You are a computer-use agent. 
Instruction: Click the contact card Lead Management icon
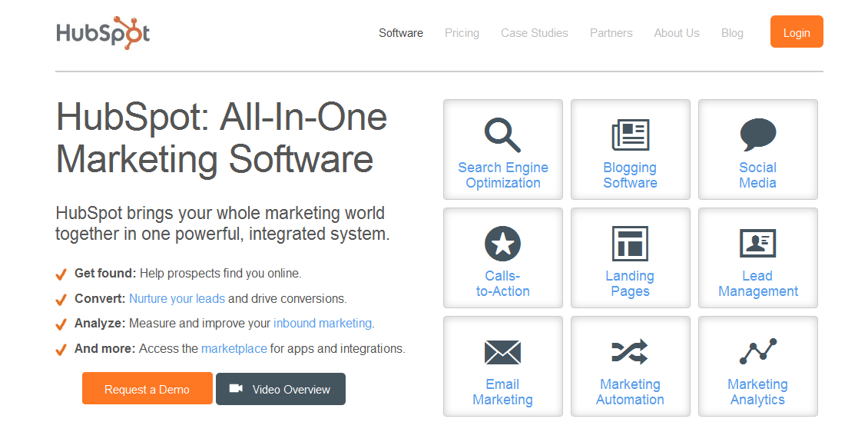tap(758, 243)
